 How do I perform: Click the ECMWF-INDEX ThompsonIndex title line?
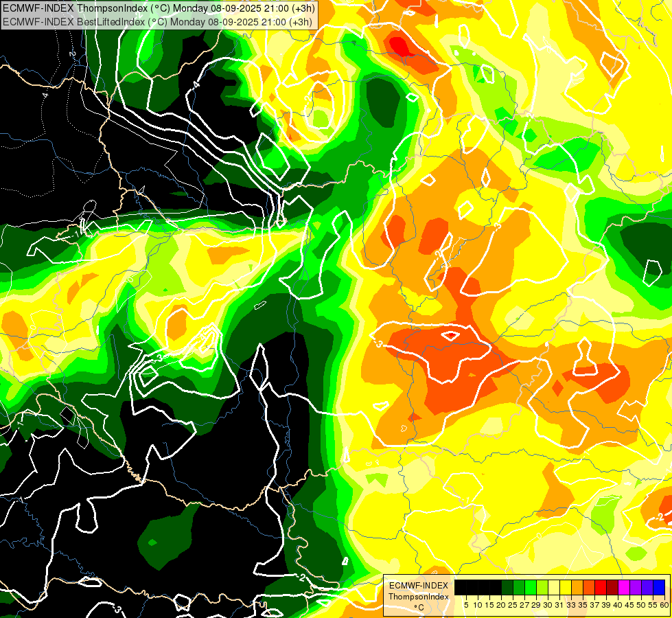click(159, 8)
